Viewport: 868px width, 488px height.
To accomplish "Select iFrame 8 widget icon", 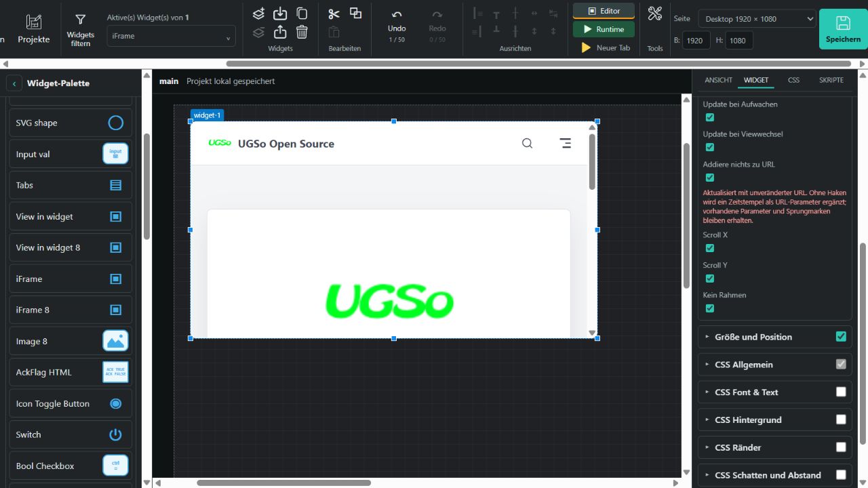I will (x=116, y=310).
